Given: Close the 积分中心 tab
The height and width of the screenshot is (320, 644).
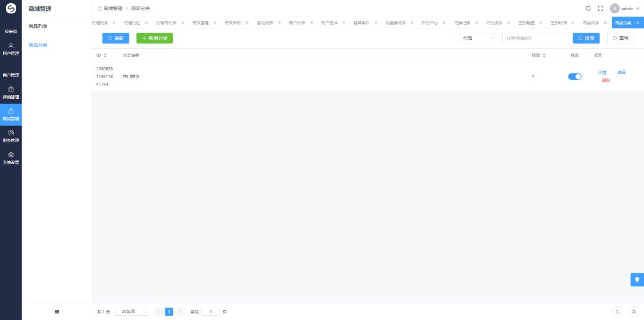Looking at the screenshot, I should coord(444,23).
